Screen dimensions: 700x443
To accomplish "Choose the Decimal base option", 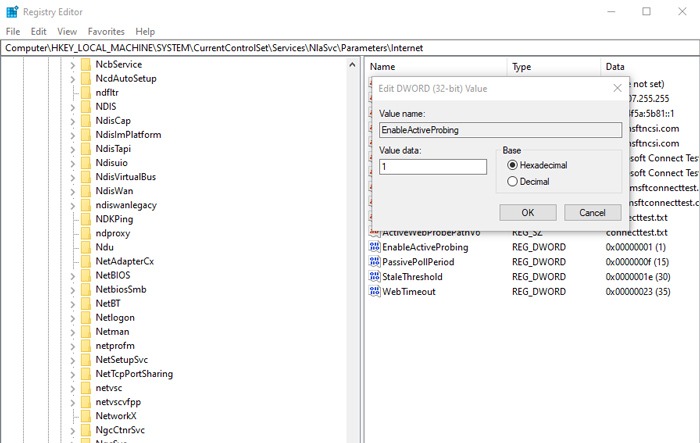I will click(x=529, y=181).
